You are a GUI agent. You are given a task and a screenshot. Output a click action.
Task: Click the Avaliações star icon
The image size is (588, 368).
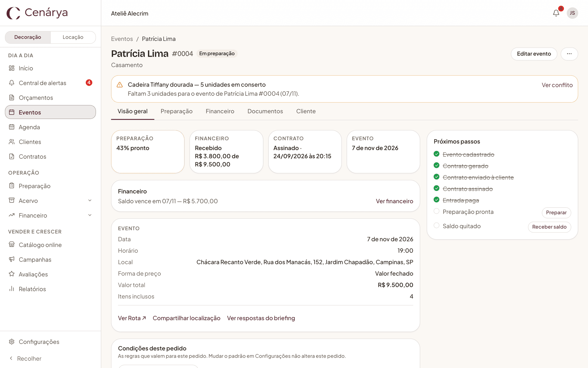pos(11,274)
